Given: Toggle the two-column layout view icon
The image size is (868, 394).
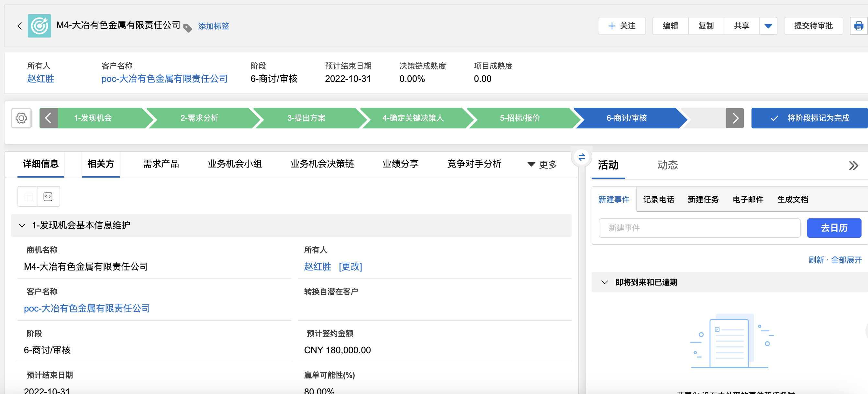Looking at the screenshot, I should 28,197.
